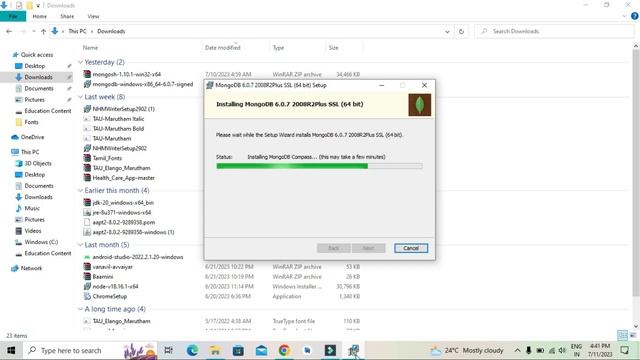Viewport: 640px width, 360px height.
Task: Select Network in navigation pane
Action: pos(31,268)
